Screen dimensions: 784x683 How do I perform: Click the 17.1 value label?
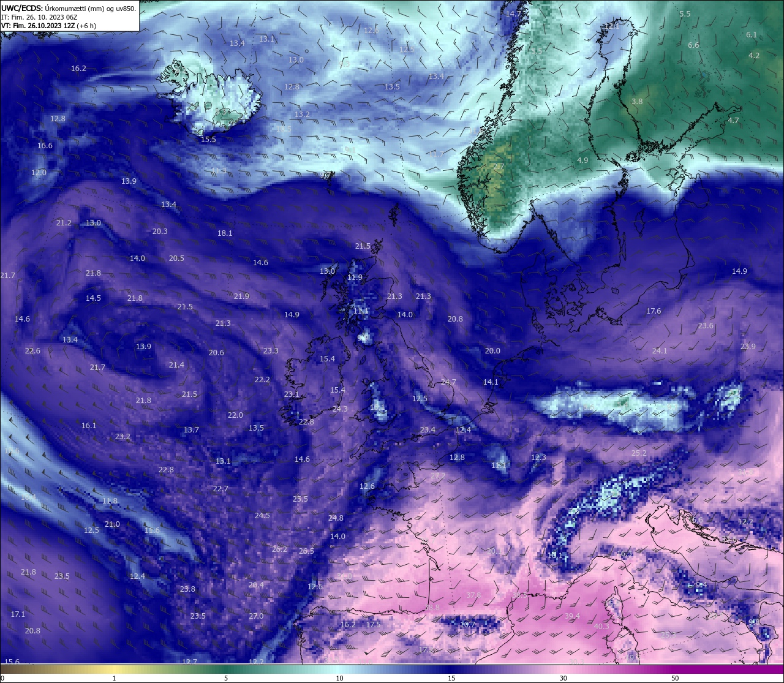(x=18, y=614)
